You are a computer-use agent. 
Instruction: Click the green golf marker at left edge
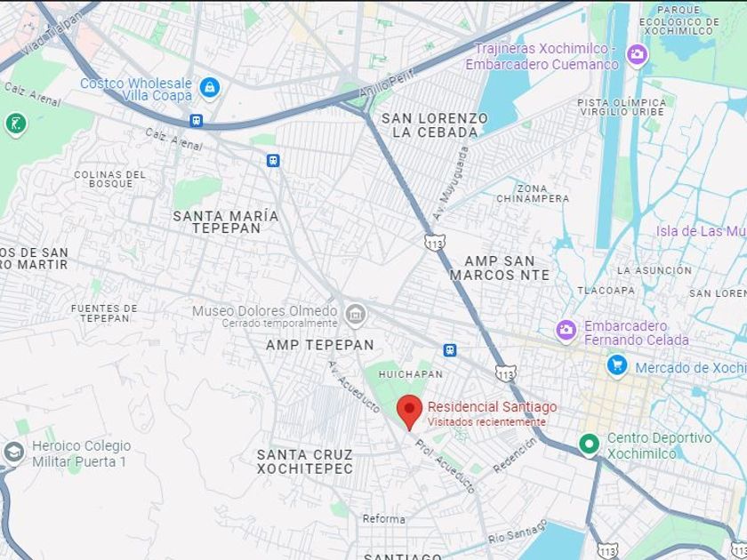click(16, 124)
